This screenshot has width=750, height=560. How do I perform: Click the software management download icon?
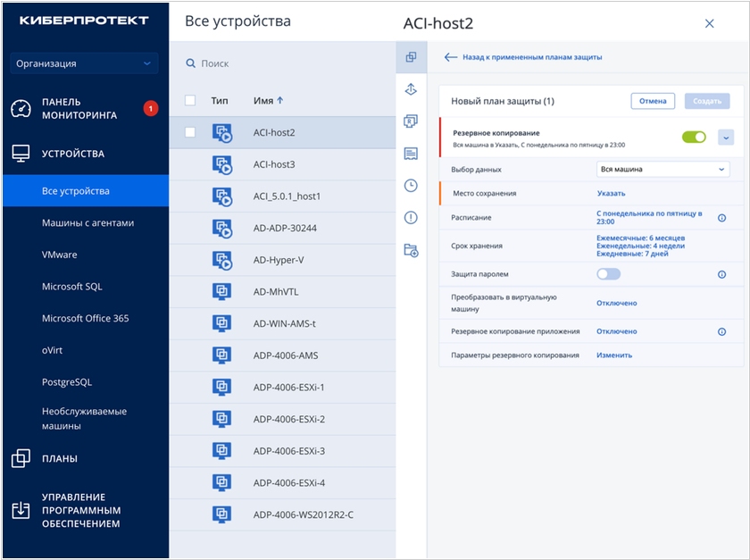click(x=21, y=510)
